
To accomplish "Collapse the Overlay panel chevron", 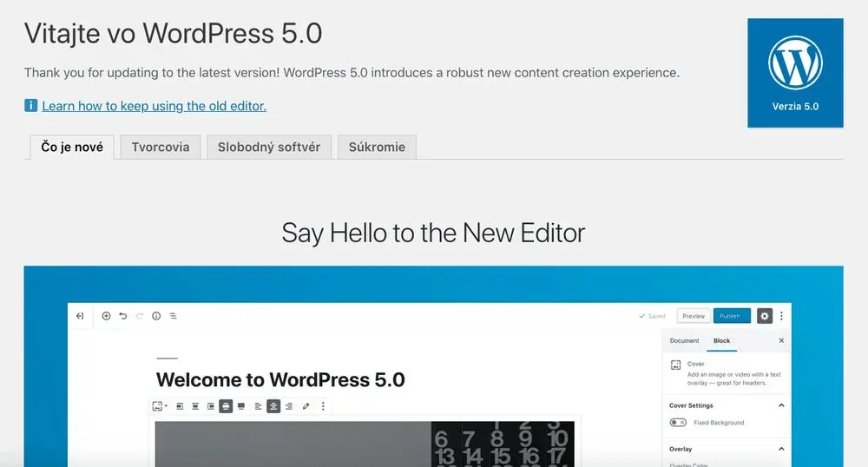I will click(x=781, y=449).
